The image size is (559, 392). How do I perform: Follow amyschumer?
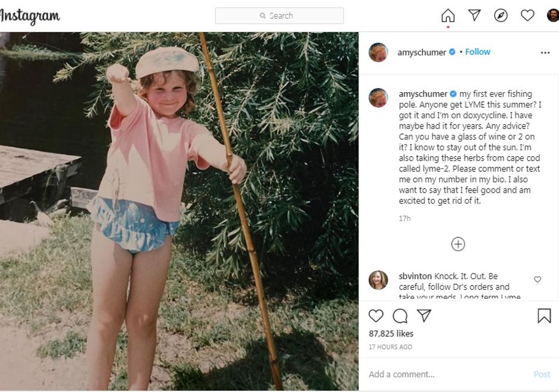click(478, 52)
